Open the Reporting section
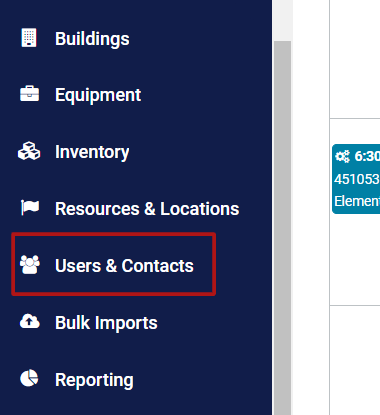The height and width of the screenshot is (415, 380). tap(94, 380)
